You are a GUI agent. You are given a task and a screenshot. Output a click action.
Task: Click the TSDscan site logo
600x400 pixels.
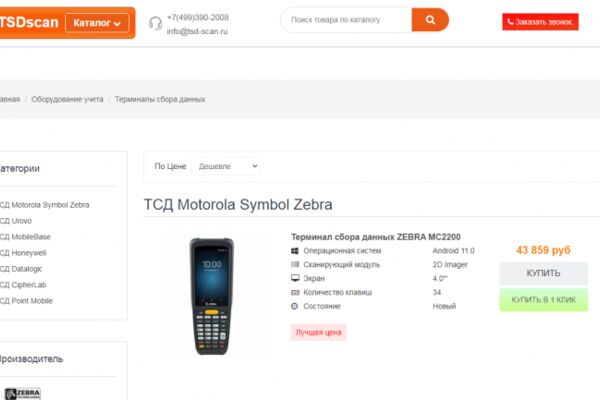(x=29, y=22)
